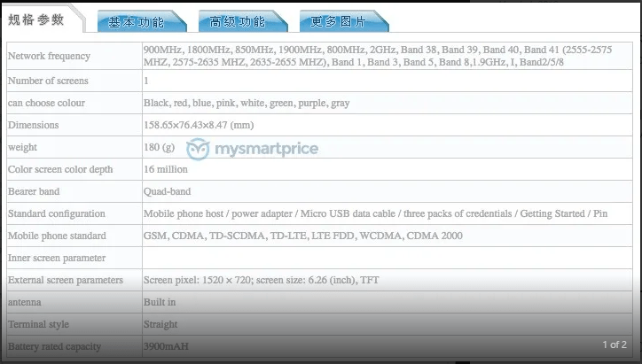
Task: Select the 'Built in' antenna value
Action: pyautogui.click(x=160, y=302)
